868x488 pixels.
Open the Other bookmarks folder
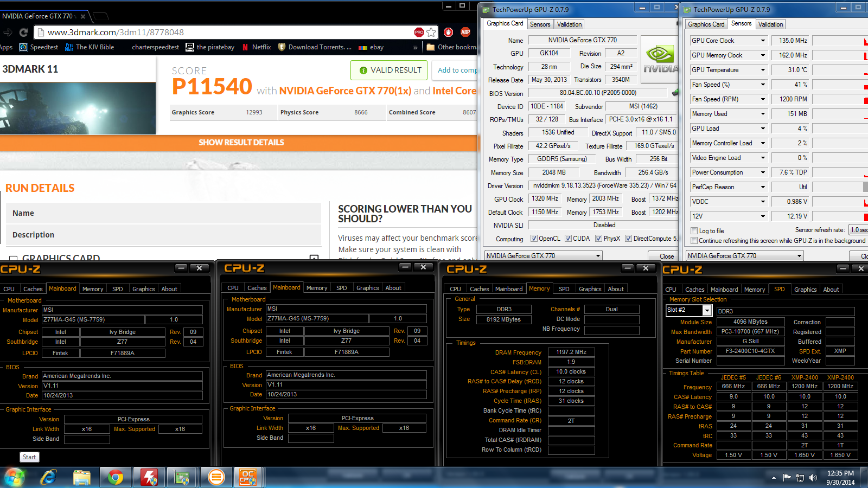(451, 47)
